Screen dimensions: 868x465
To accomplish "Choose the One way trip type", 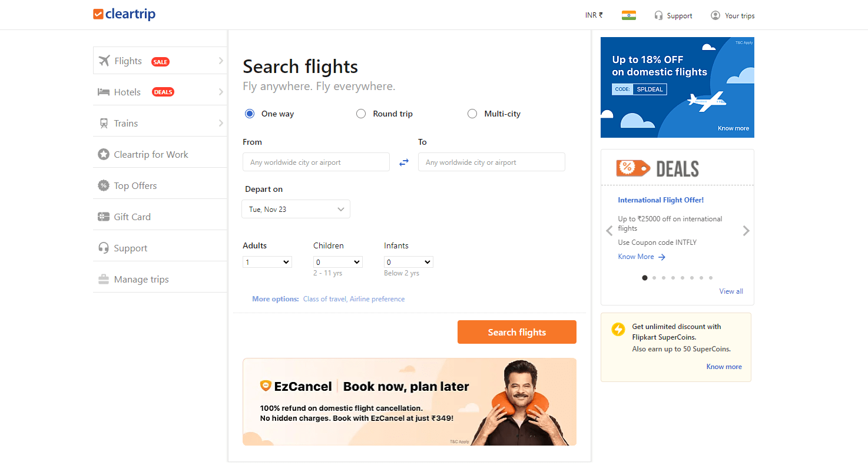I will 249,114.
